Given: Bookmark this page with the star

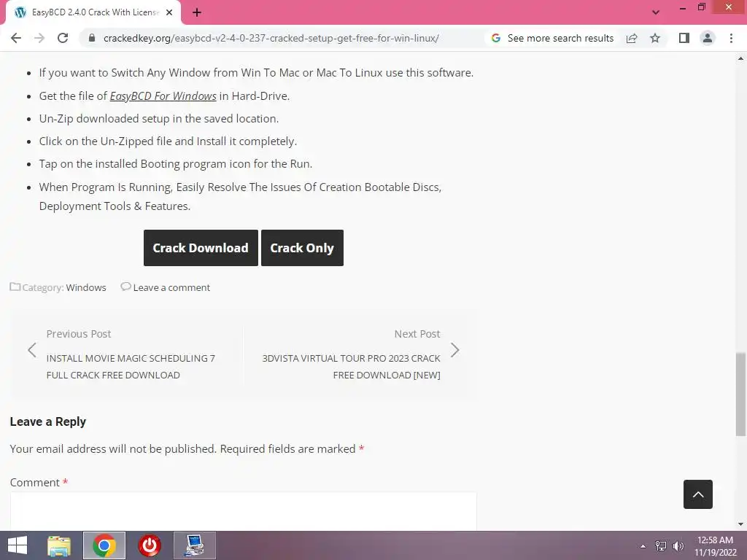Looking at the screenshot, I should click(655, 38).
